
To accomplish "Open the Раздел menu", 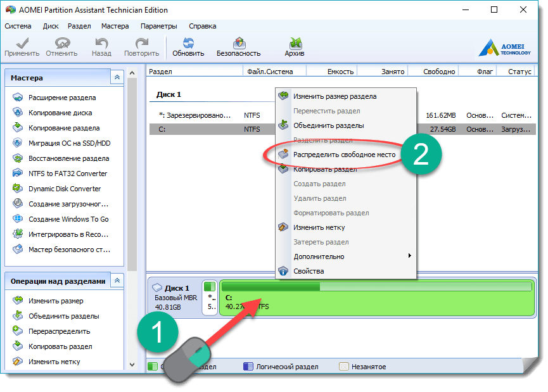I will [79, 26].
